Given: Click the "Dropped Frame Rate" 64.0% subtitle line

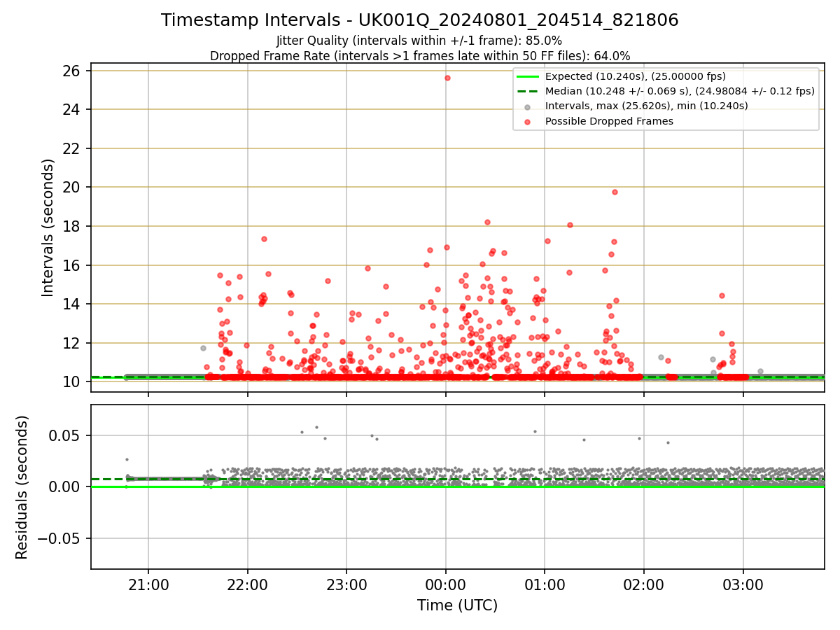Looking at the screenshot, I should click(420, 56).
